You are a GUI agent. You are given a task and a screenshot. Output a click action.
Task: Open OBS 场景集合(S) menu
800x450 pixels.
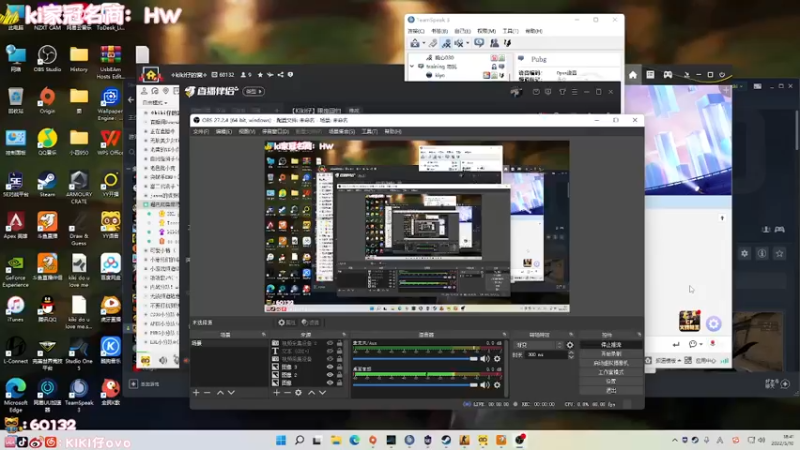(341, 132)
